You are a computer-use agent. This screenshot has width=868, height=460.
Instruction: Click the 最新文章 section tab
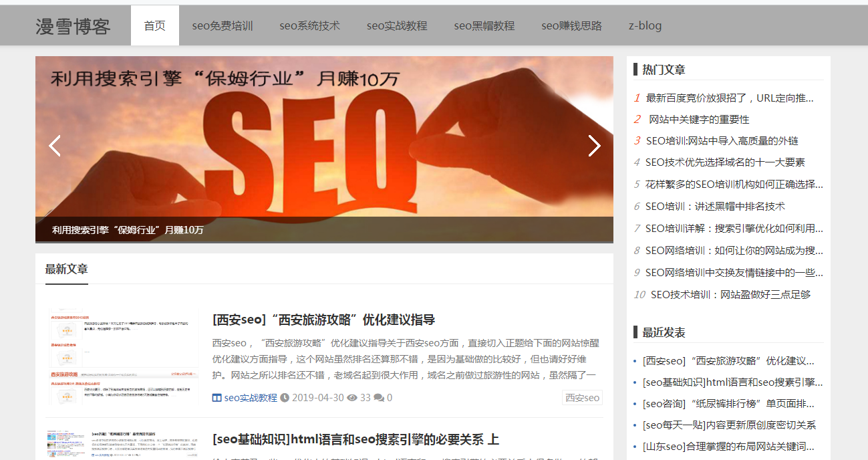pyautogui.click(x=66, y=269)
